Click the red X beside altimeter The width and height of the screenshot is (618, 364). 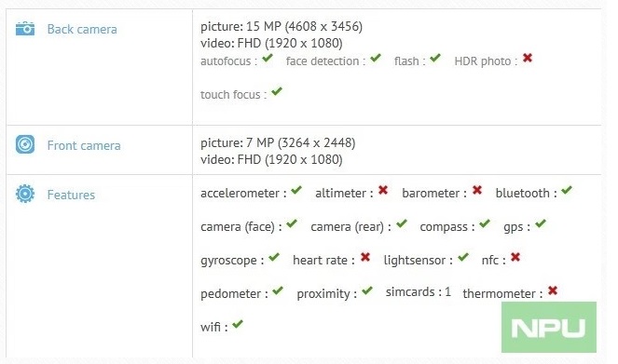click(383, 191)
